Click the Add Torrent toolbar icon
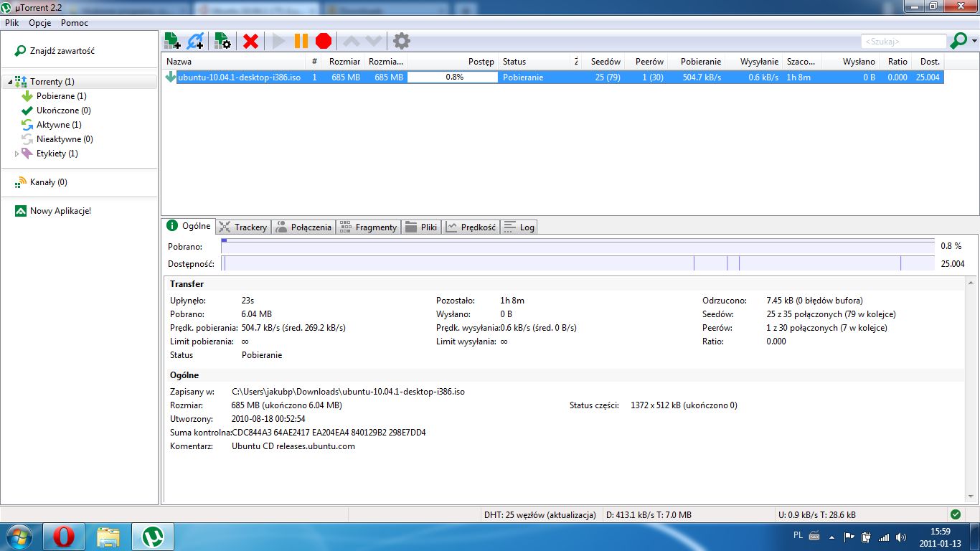Screen dimensions: 980x551 [172, 41]
